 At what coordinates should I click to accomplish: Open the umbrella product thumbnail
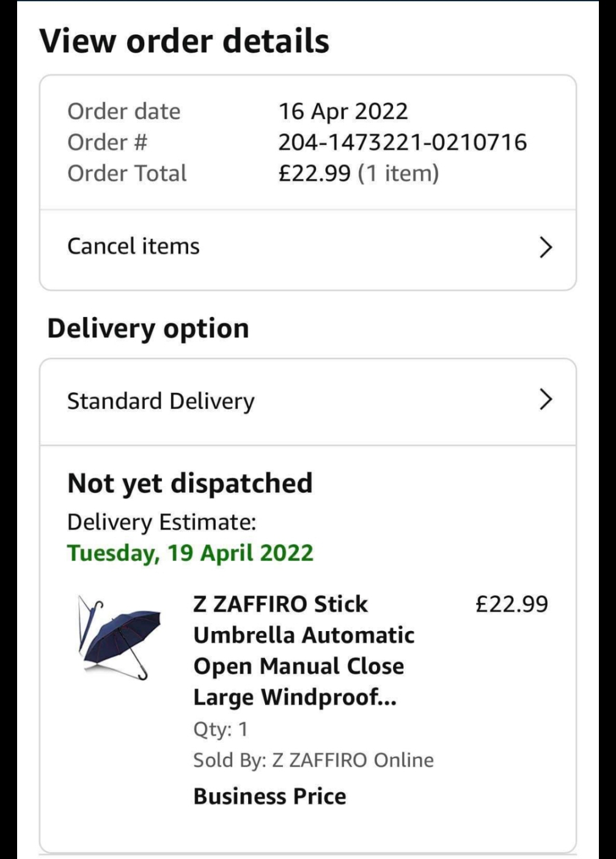119,637
